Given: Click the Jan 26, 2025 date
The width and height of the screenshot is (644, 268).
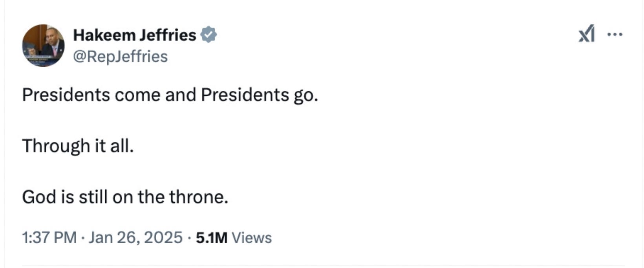Looking at the screenshot, I should (135, 238).
